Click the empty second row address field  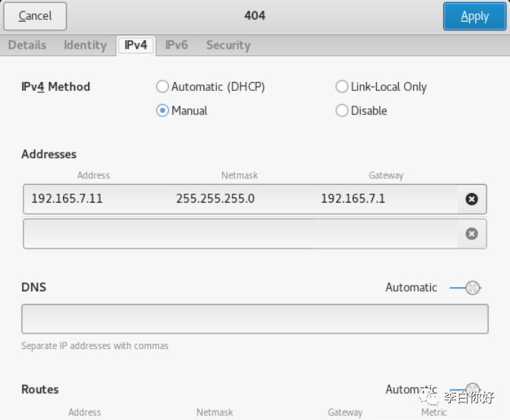point(96,234)
